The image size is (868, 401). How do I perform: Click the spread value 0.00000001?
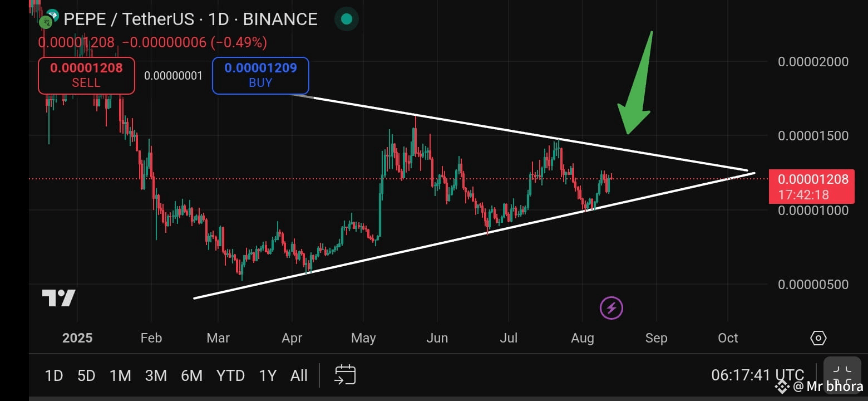tap(174, 76)
